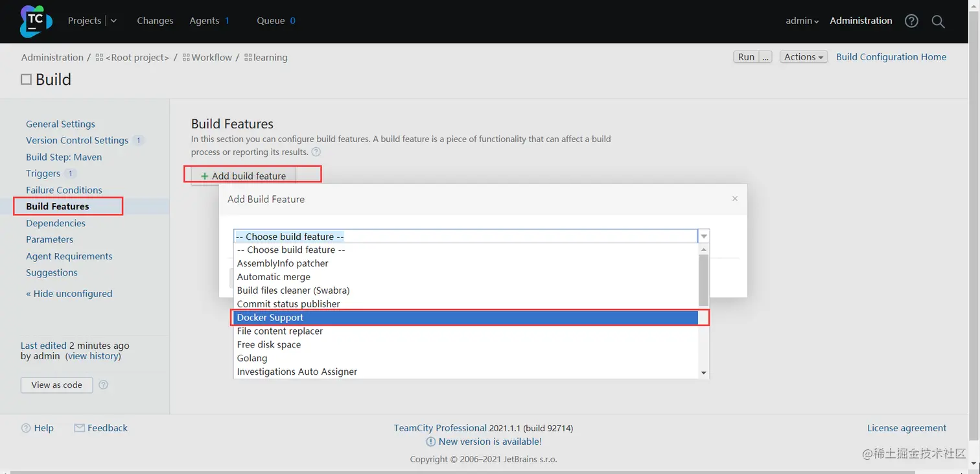The height and width of the screenshot is (474, 980).
Task: Open the Actions dropdown menu
Action: (x=804, y=57)
